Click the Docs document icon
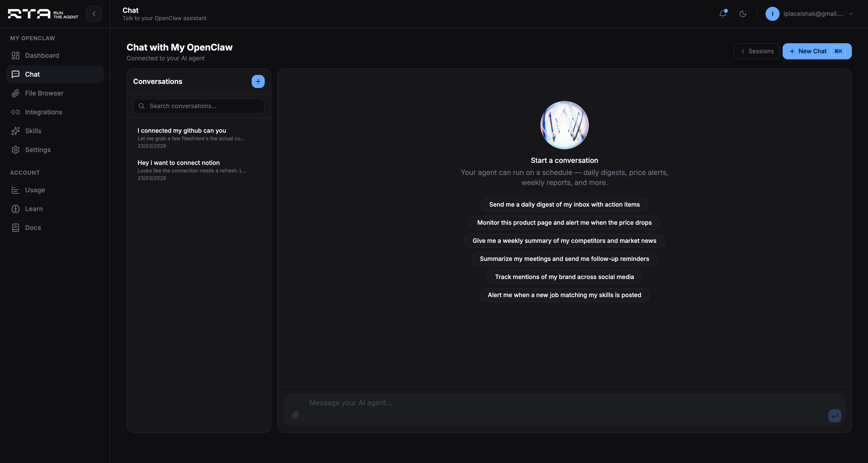 coord(16,228)
